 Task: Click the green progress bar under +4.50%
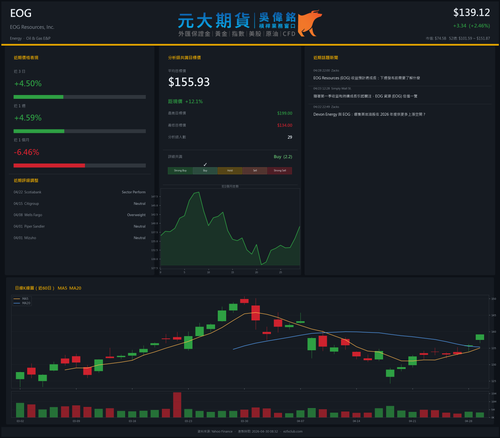click(x=38, y=97)
